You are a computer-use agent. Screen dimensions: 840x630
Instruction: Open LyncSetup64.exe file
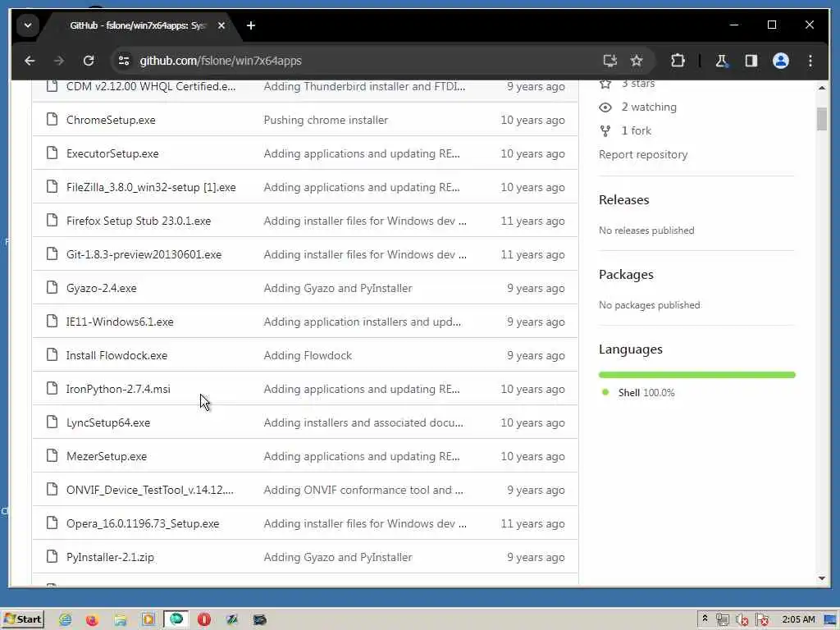pos(108,422)
